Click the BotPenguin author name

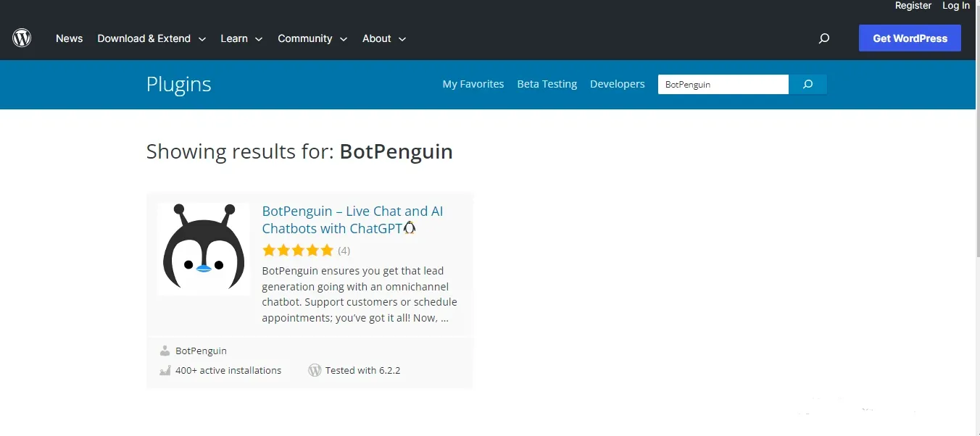coord(201,351)
